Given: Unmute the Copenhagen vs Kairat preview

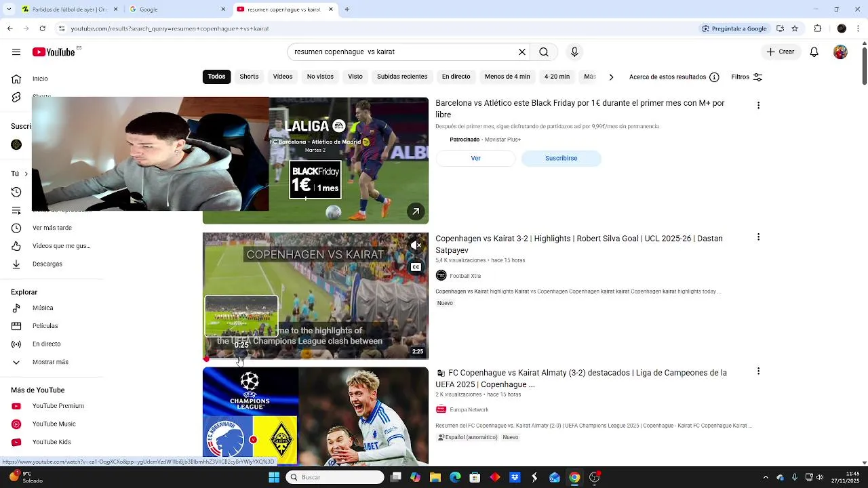Looking at the screenshot, I should (416, 245).
